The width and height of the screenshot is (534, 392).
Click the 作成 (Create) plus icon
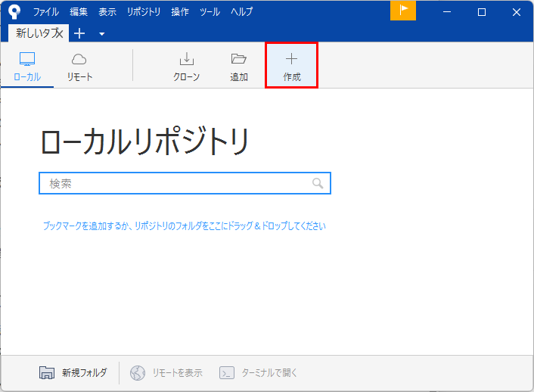click(x=291, y=60)
